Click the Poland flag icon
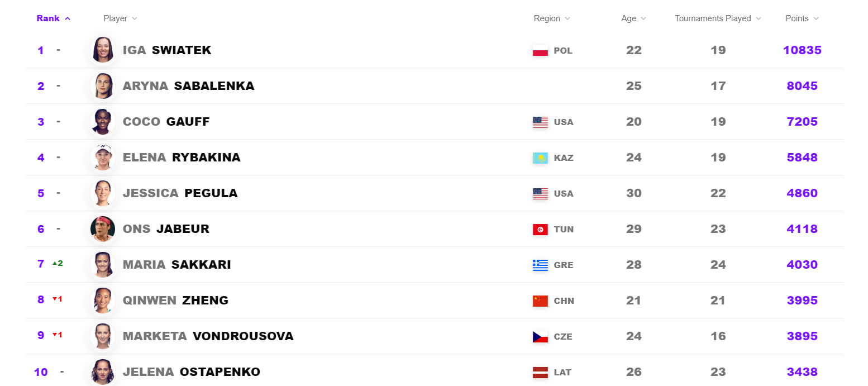868x386 pixels. point(540,51)
